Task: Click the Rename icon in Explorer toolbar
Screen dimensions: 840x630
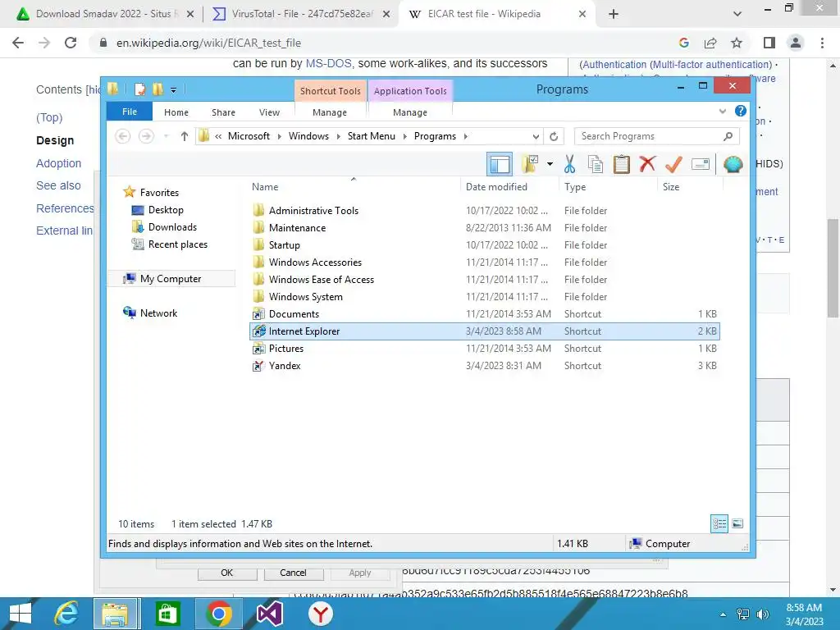Action: coord(701,164)
